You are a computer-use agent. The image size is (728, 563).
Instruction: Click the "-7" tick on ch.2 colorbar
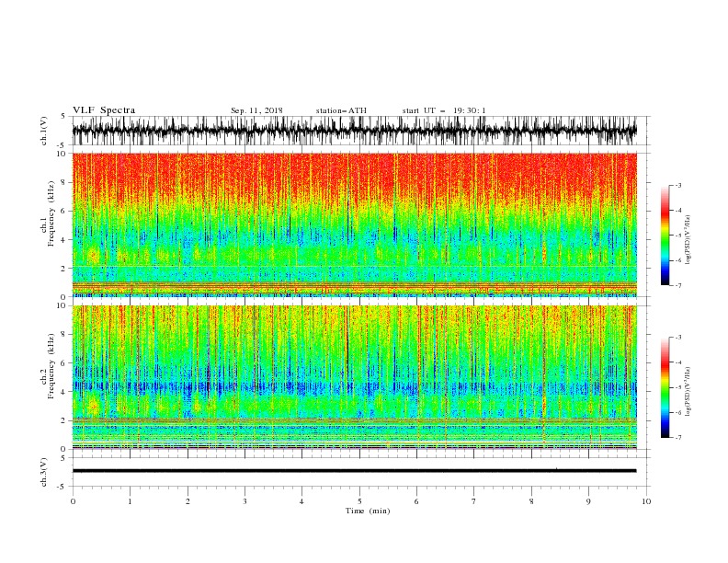677,438
